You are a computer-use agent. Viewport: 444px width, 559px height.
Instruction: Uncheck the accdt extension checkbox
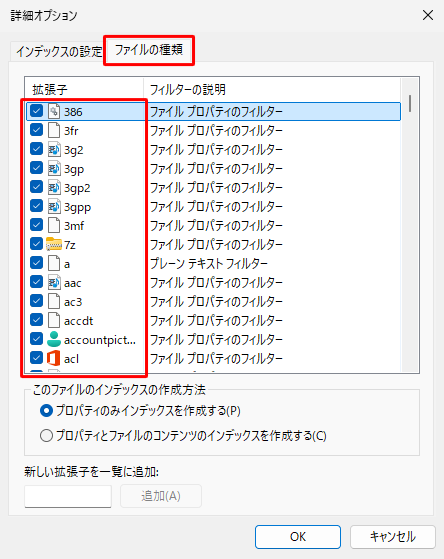[36, 320]
